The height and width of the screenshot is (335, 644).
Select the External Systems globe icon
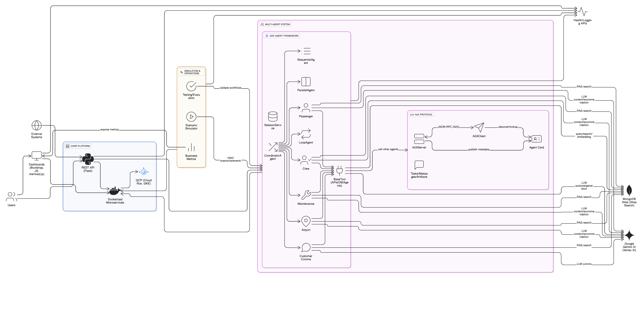click(x=36, y=126)
